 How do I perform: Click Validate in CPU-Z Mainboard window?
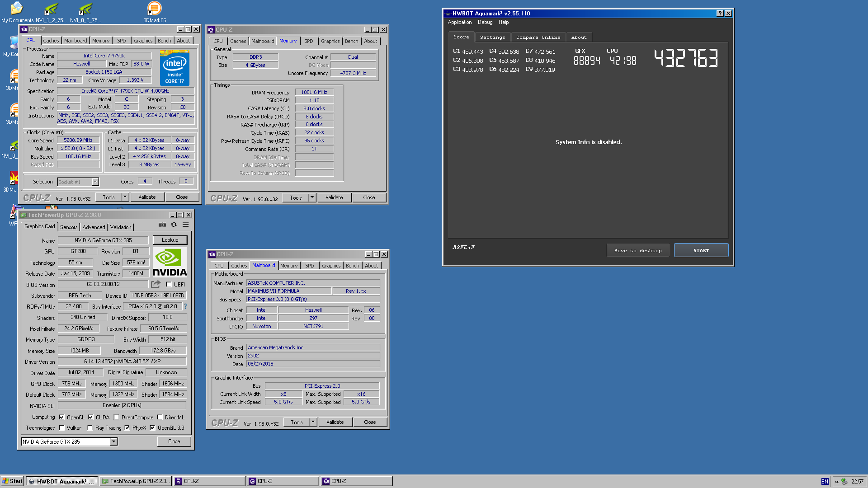pos(335,422)
